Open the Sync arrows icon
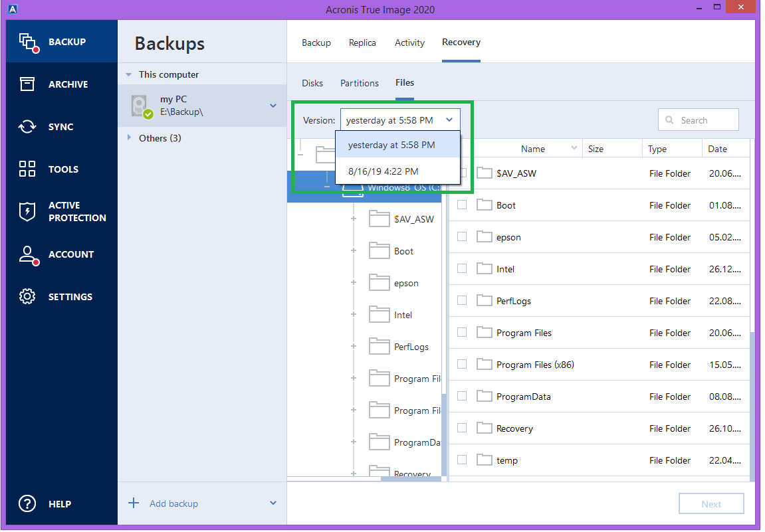This screenshot has width=765, height=532. pos(27,127)
